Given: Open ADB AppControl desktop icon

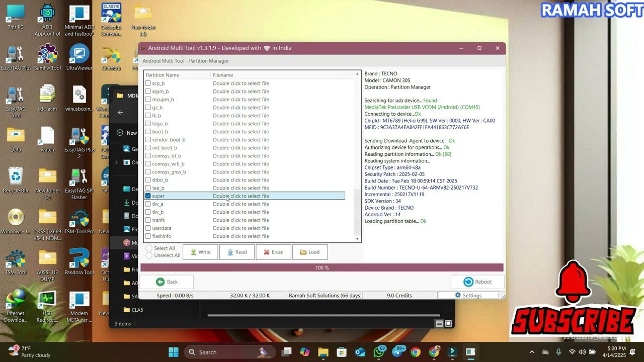Looking at the screenshot, I should click(x=47, y=20).
